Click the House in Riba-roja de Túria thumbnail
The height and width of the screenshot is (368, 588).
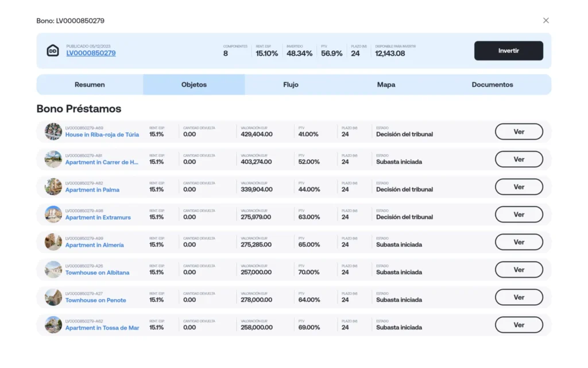point(53,132)
